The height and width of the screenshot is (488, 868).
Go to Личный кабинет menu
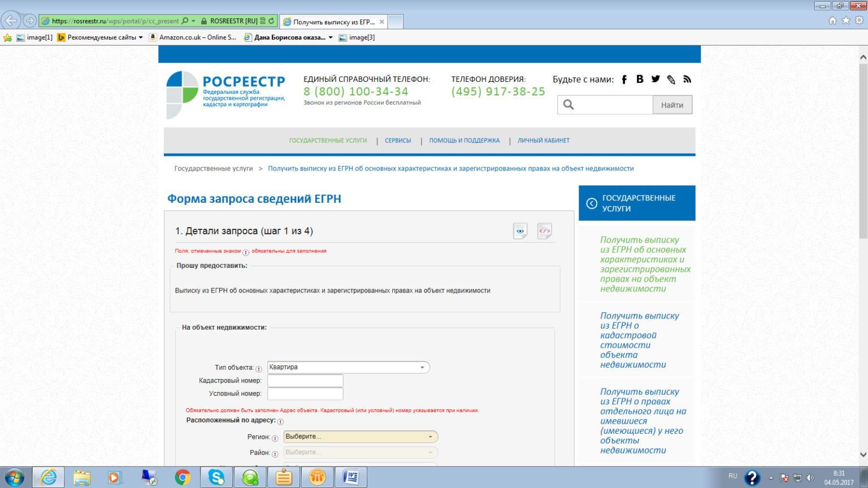(543, 141)
